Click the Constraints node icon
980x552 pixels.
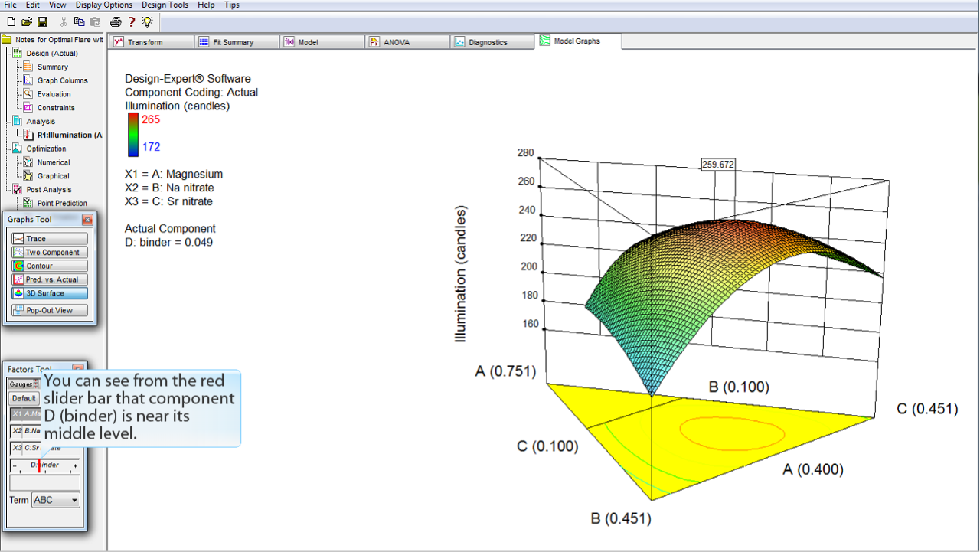[x=28, y=108]
